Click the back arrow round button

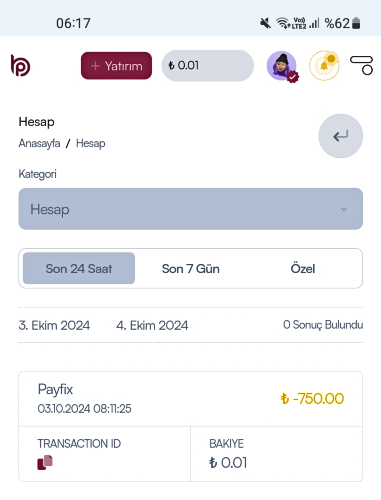pyautogui.click(x=340, y=136)
